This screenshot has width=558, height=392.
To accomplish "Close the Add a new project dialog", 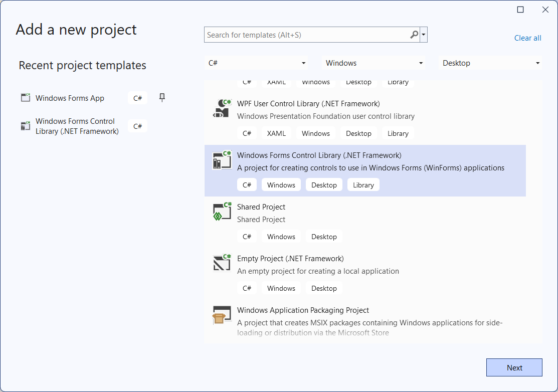I will pyautogui.click(x=545, y=10).
